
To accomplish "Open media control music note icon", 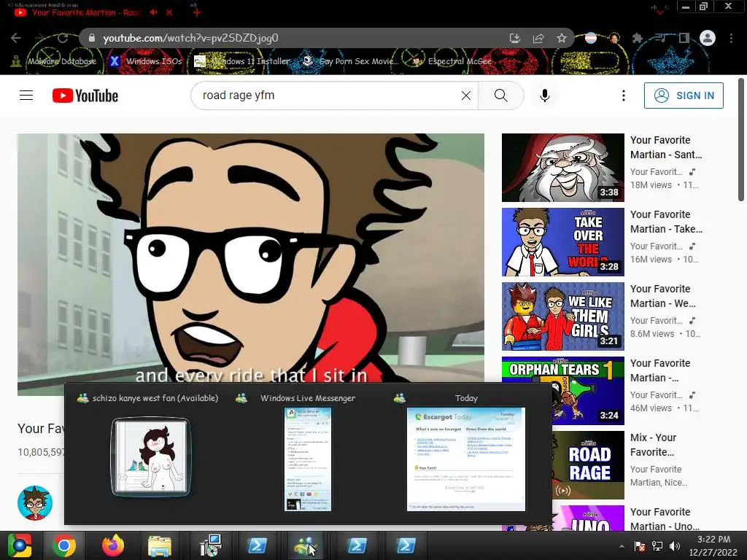I will coord(661,38).
